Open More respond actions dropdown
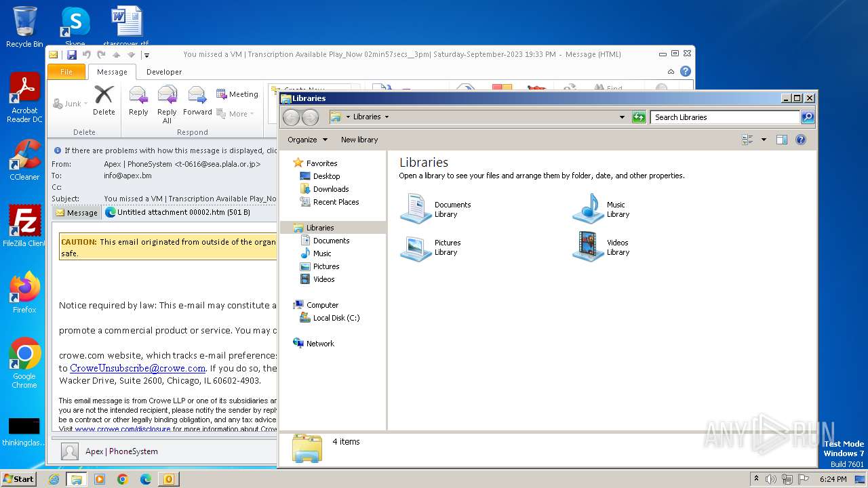The image size is (868, 488). pos(236,114)
